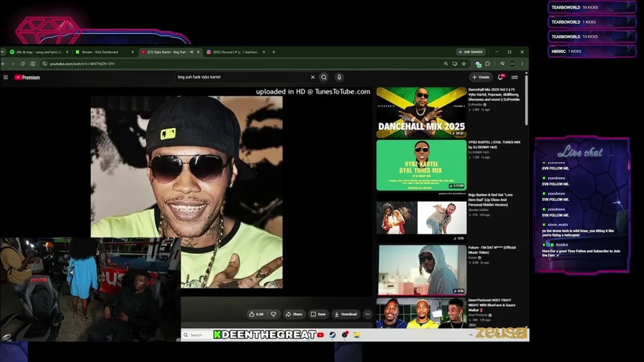This screenshot has height=362, width=644.
Task: Click the YouTube page vertical scrollbar
Action: pos(526,101)
